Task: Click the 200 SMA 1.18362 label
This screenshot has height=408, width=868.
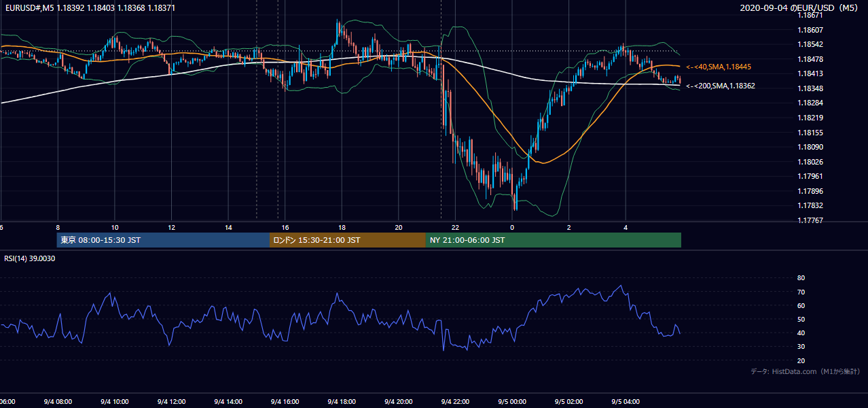Action: [721, 86]
